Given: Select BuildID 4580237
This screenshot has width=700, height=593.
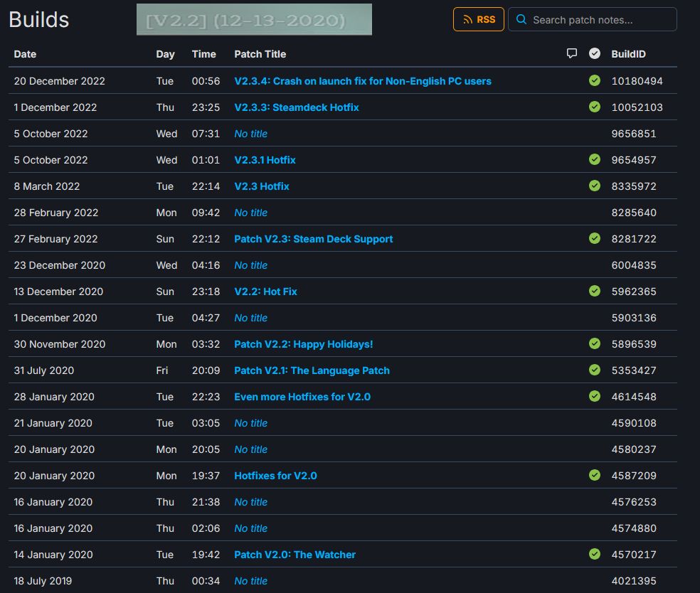Looking at the screenshot, I should pyautogui.click(x=633, y=450).
